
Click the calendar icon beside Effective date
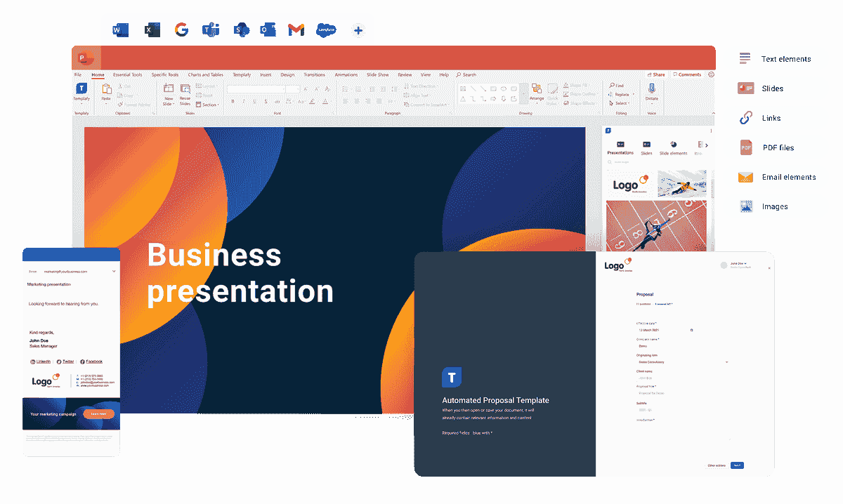click(x=691, y=329)
